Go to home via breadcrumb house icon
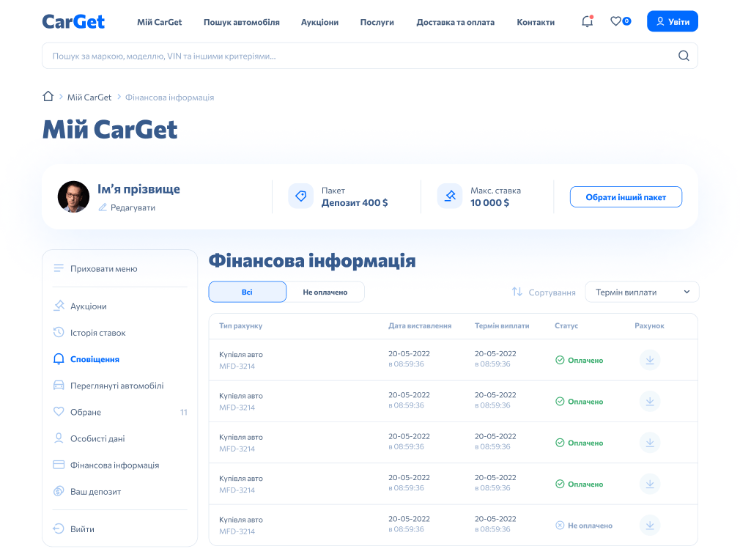 point(48,97)
